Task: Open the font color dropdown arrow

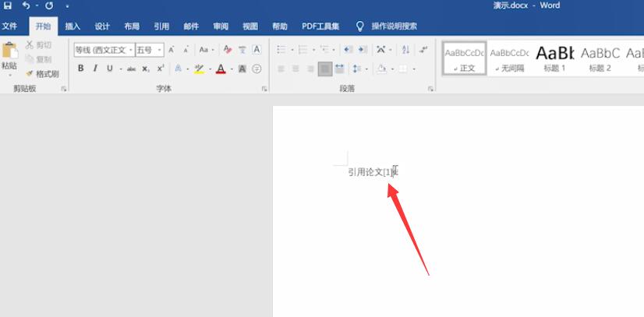Action: [232, 69]
